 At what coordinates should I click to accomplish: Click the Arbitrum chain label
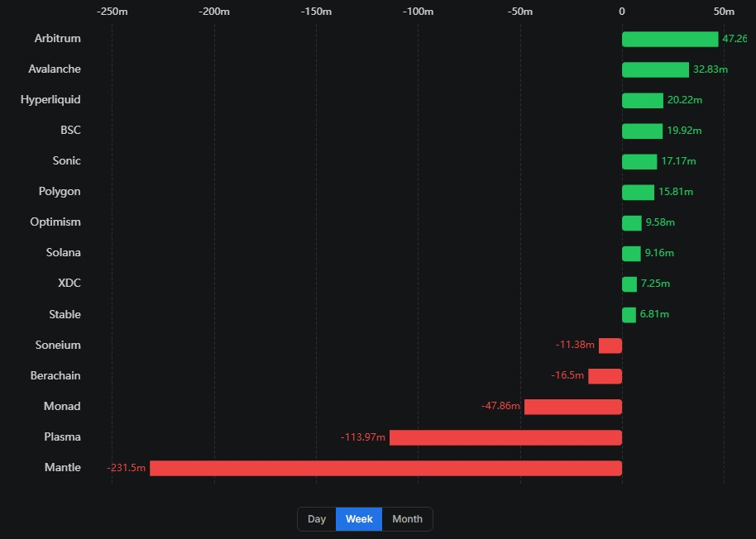(57, 39)
